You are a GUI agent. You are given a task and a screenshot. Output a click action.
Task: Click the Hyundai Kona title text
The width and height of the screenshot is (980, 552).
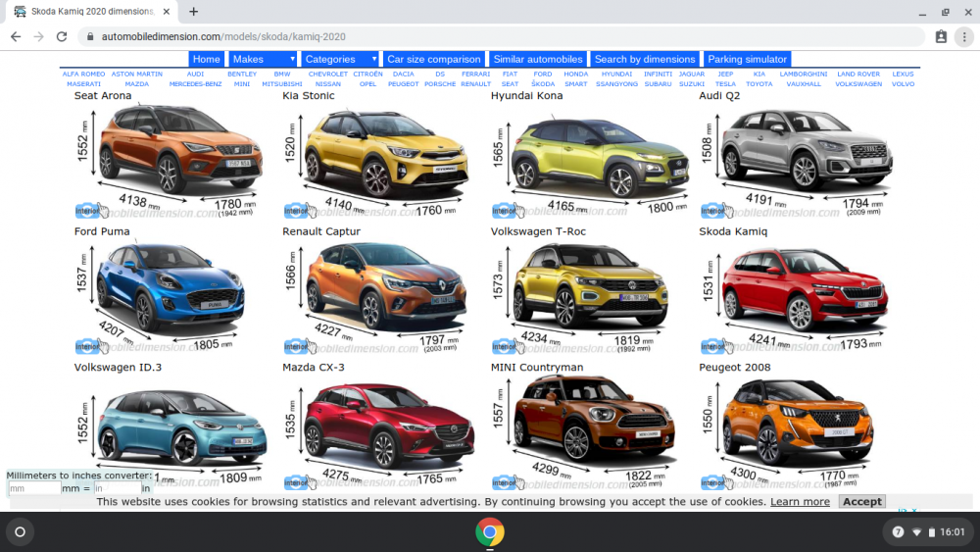(x=526, y=96)
